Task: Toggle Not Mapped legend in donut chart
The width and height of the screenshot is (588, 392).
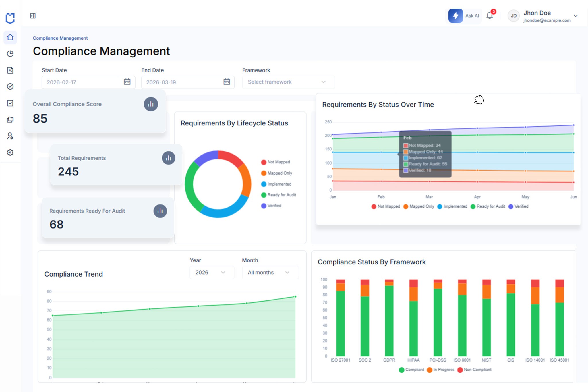Action: (276, 162)
